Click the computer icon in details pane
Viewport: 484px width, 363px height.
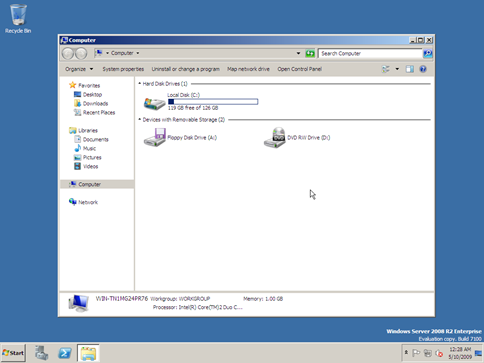click(x=78, y=303)
